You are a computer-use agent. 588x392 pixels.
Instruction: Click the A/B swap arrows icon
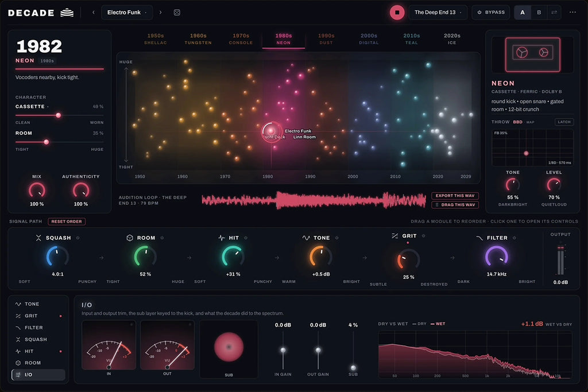pos(554,13)
